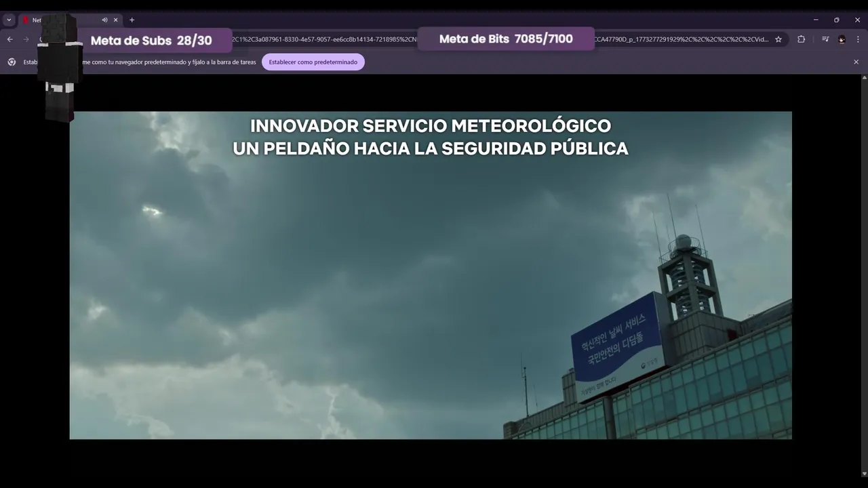Open a new tab with plus button
This screenshot has height=488, width=868.
132,20
